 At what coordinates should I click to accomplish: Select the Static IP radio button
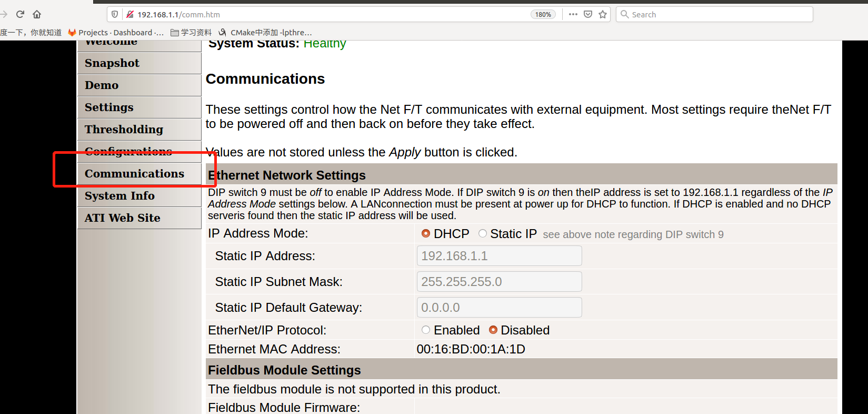[483, 233]
